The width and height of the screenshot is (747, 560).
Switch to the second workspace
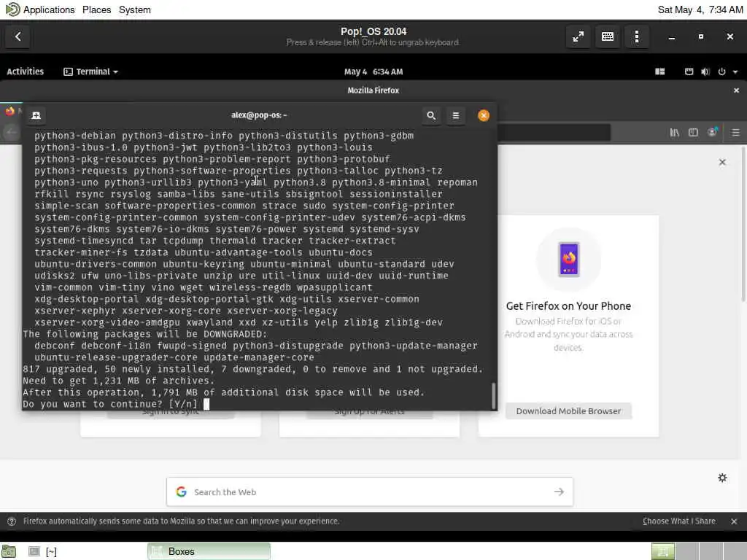[687, 551]
